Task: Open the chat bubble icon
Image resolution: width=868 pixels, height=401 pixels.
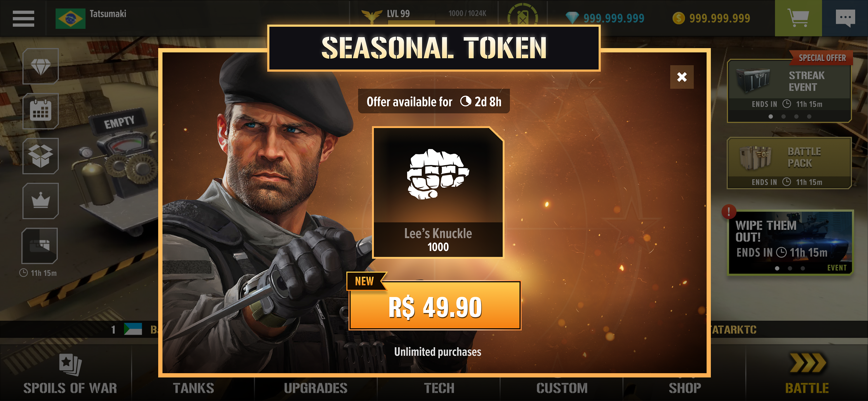Action: click(x=845, y=18)
